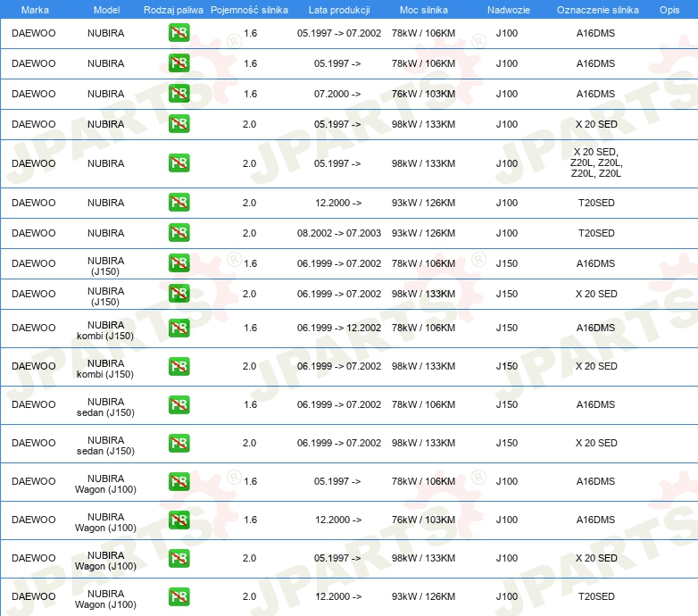Click 2.0 capacity in NUBIRA sedan row
This screenshot has height=616, width=698.
pyautogui.click(x=249, y=443)
